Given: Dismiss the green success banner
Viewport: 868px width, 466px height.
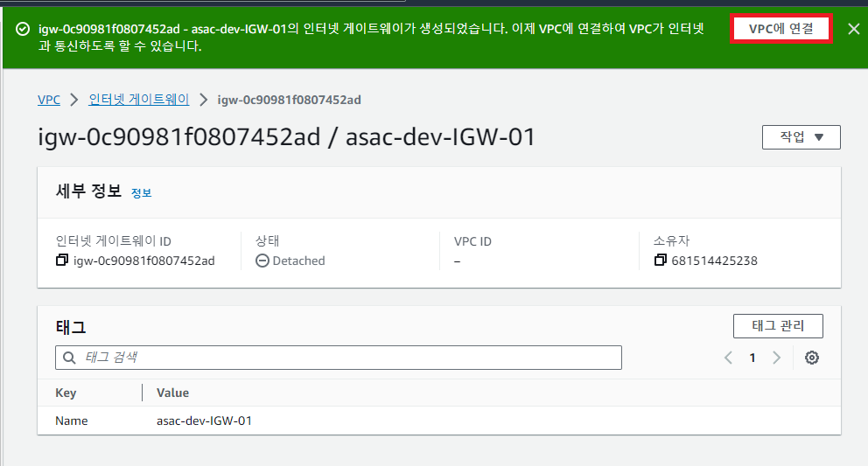Looking at the screenshot, I should click(854, 29).
